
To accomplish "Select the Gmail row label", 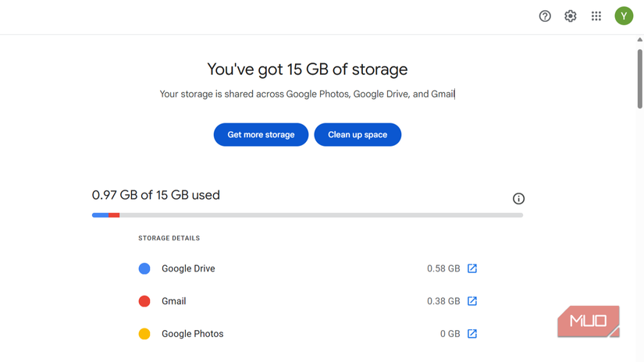I will (x=174, y=301).
